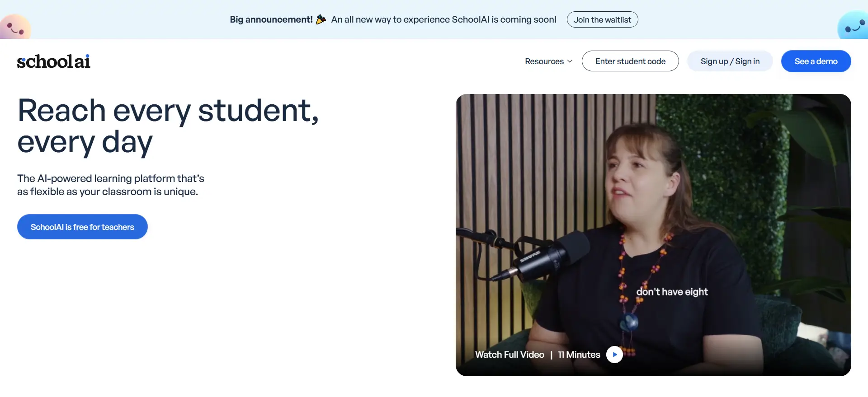This screenshot has width=868, height=397.
Task: Expand the Resources chevron arrow
Action: coord(570,61)
